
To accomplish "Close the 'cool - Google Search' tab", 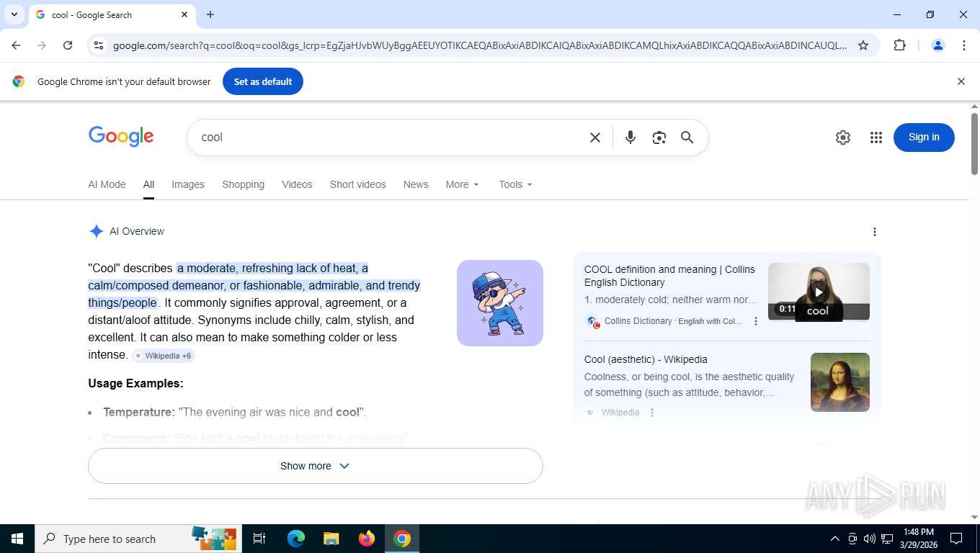I will [184, 14].
